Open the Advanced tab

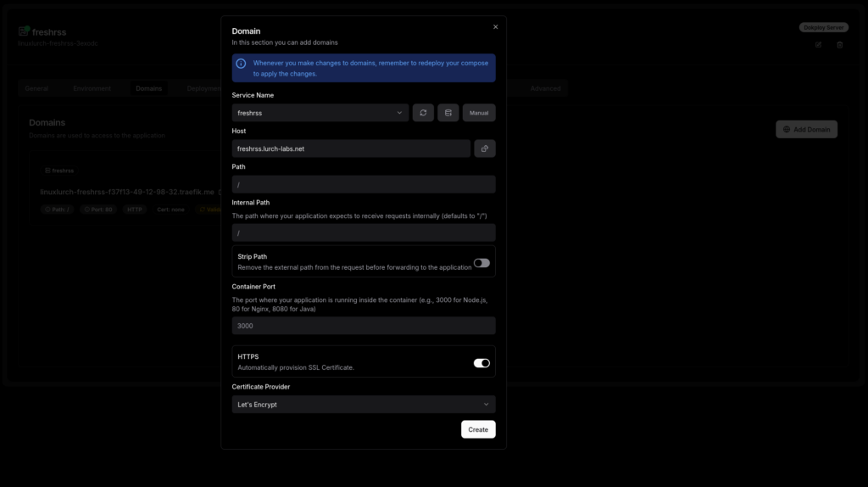545,88
